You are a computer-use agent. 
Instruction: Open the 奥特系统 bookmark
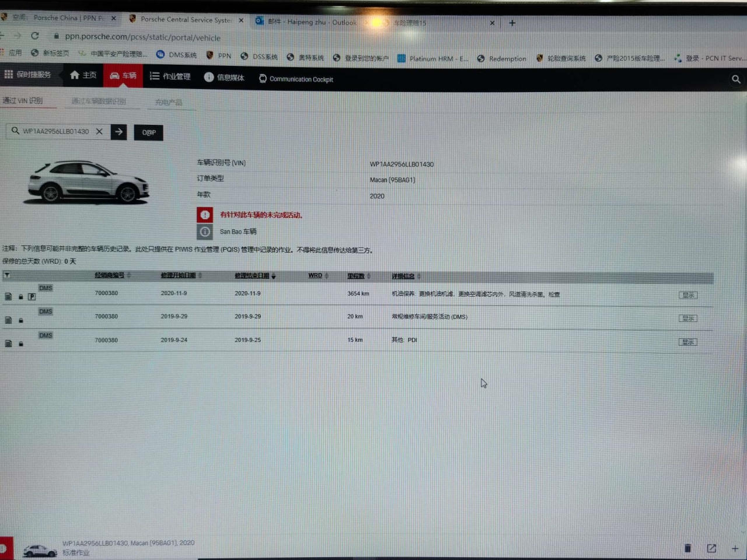tap(305, 57)
